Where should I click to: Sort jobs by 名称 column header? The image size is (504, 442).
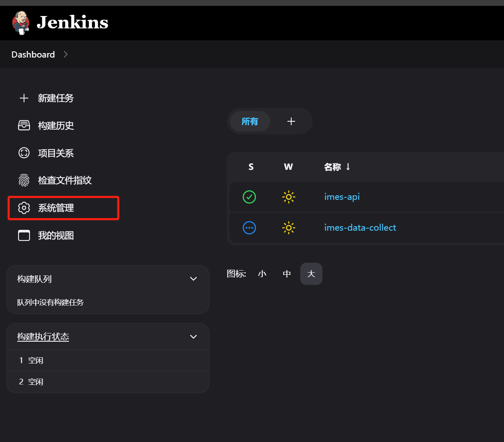pos(337,167)
